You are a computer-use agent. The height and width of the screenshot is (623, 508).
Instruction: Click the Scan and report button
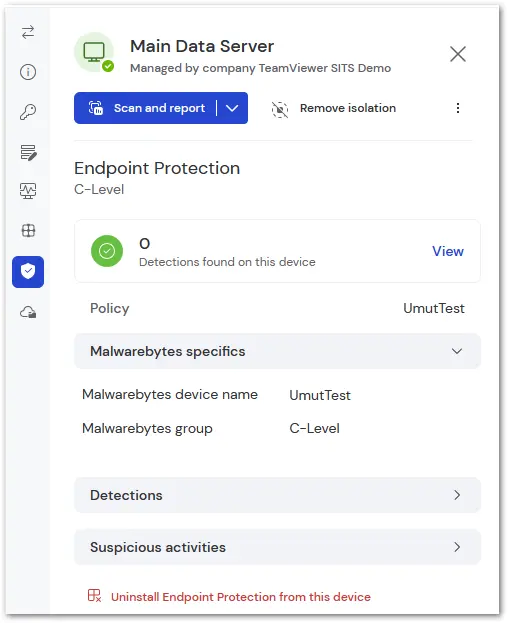pos(146,108)
